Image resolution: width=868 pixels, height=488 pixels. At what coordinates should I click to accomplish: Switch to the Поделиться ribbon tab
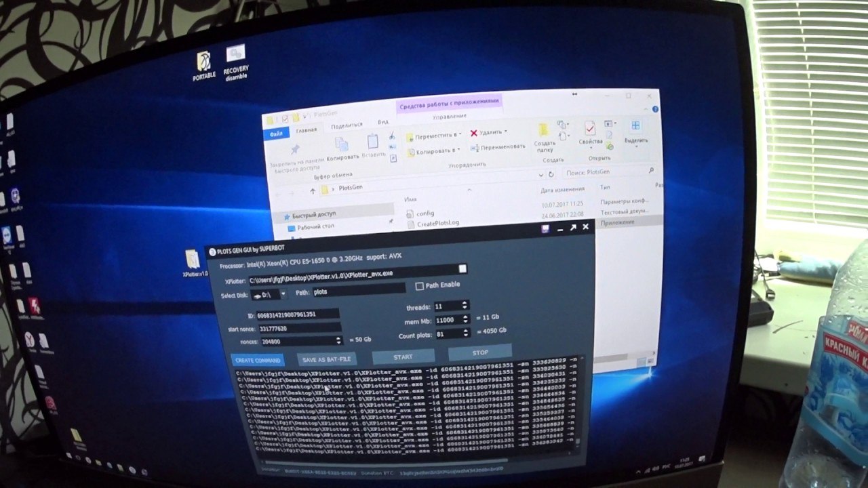347,125
